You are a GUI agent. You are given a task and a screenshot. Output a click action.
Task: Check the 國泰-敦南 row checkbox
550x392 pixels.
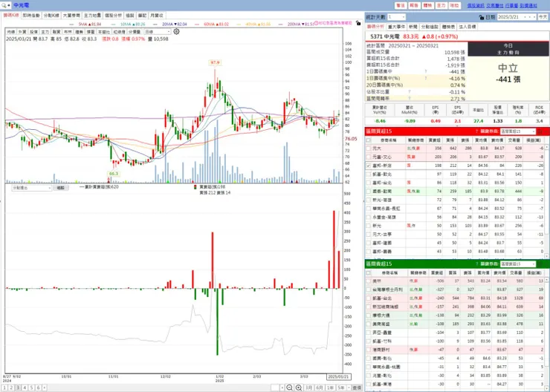coord(369,192)
